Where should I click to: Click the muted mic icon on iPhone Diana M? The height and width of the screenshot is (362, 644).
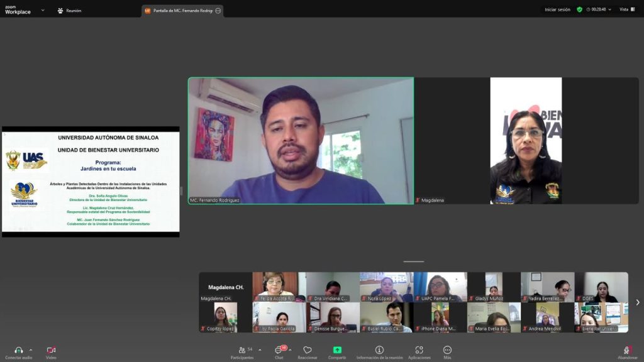(418, 329)
